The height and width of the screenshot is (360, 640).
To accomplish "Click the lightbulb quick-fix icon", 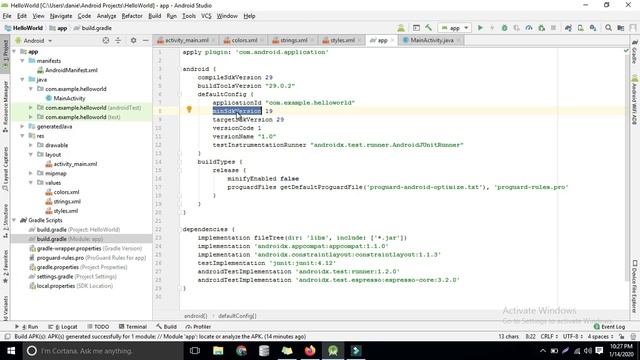I will pos(189,109).
